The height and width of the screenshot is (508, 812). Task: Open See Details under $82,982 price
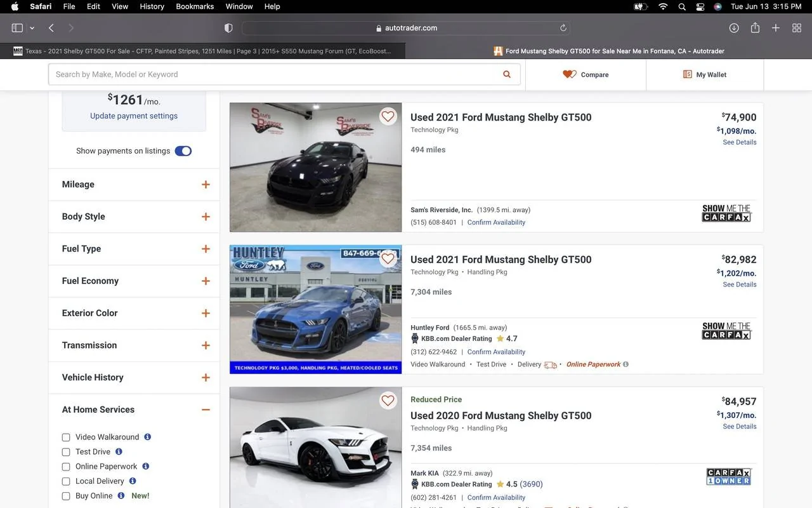pos(740,284)
